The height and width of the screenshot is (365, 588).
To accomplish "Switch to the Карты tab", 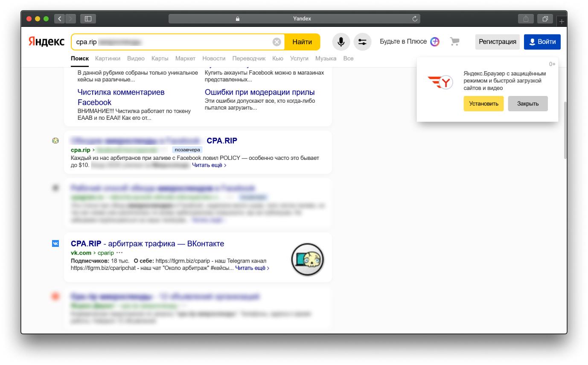I will 160,58.
